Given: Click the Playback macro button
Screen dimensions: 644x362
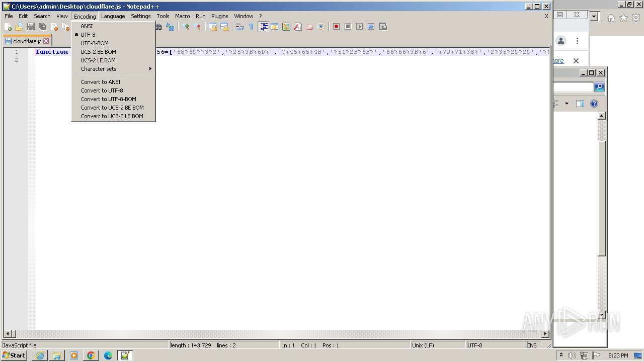Looking at the screenshot, I should [360, 27].
